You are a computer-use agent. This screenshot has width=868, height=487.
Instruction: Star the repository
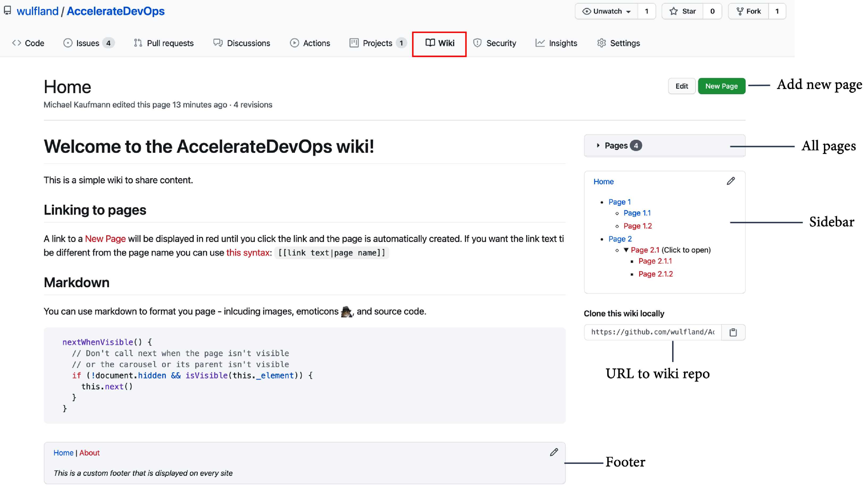pyautogui.click(x=683, y=11)
